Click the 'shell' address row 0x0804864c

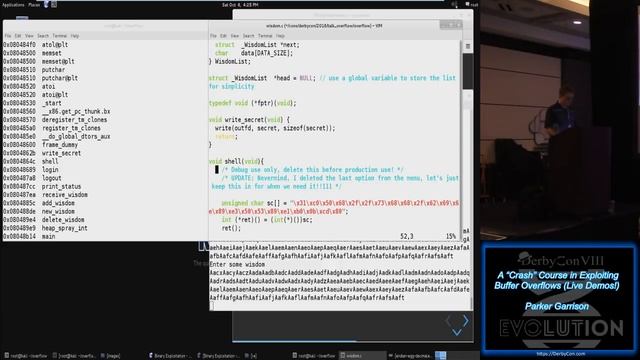pyautogui.click(x=31, y=162)
